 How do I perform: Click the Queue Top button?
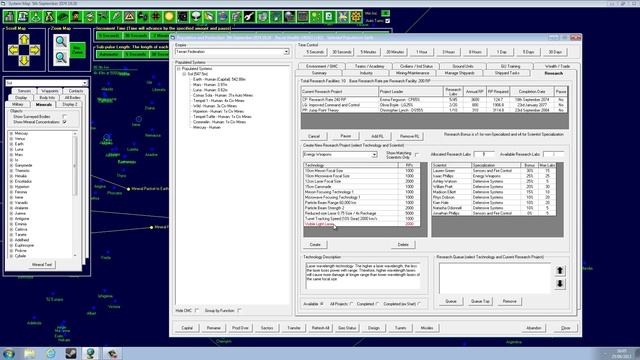tap(480, 301)
